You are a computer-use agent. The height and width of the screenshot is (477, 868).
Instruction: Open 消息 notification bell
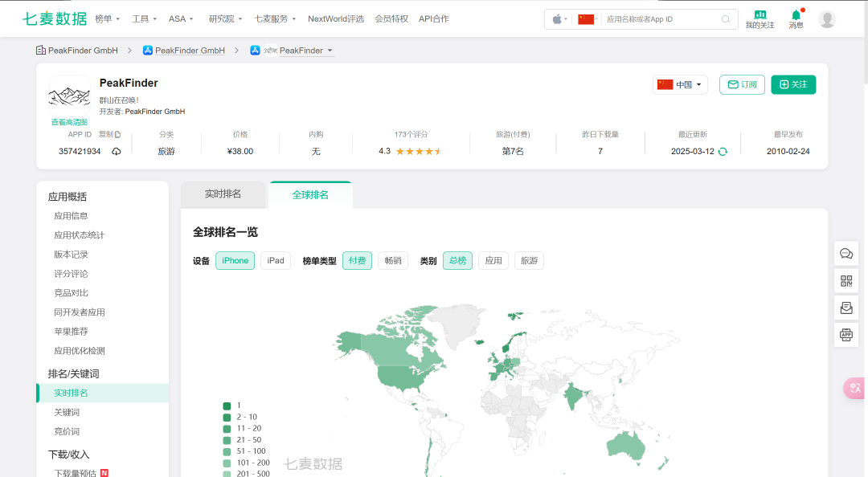[796, 19]
